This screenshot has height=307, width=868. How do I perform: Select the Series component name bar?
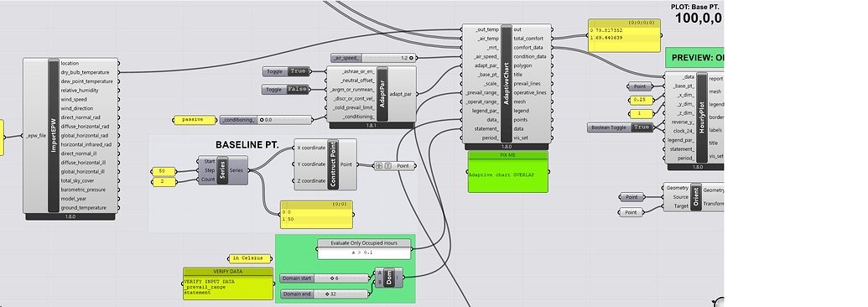pyautogui.click(x=222, y=170)
